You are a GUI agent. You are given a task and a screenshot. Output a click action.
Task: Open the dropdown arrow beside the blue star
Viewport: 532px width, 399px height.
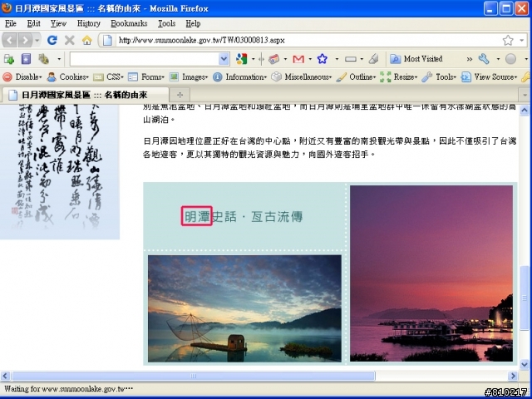tap(337, 59)
